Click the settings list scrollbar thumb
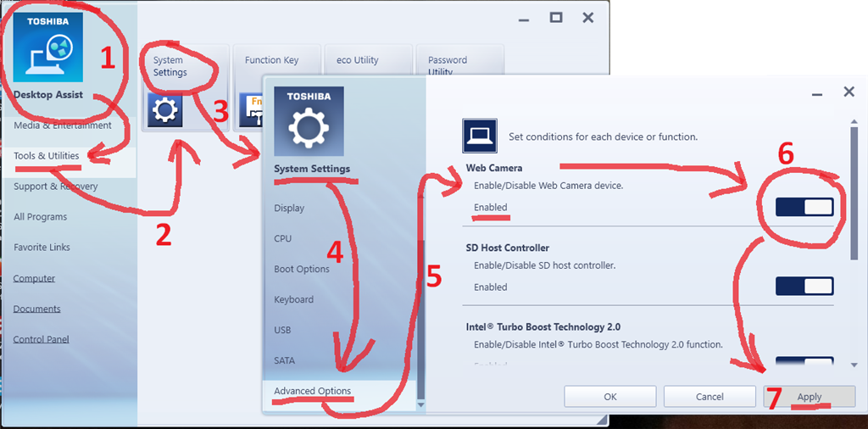868x429 pixels. pos(854,192)
